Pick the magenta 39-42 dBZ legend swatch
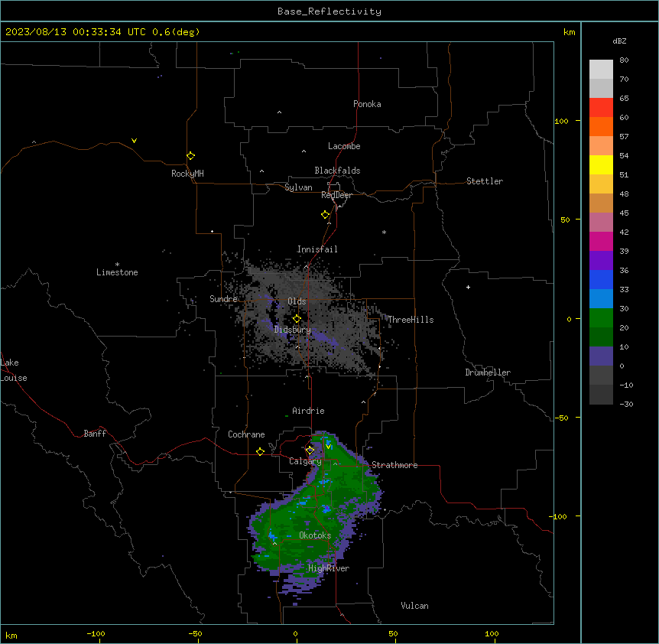The image size is (659, 644). click(x=601, y=241)
